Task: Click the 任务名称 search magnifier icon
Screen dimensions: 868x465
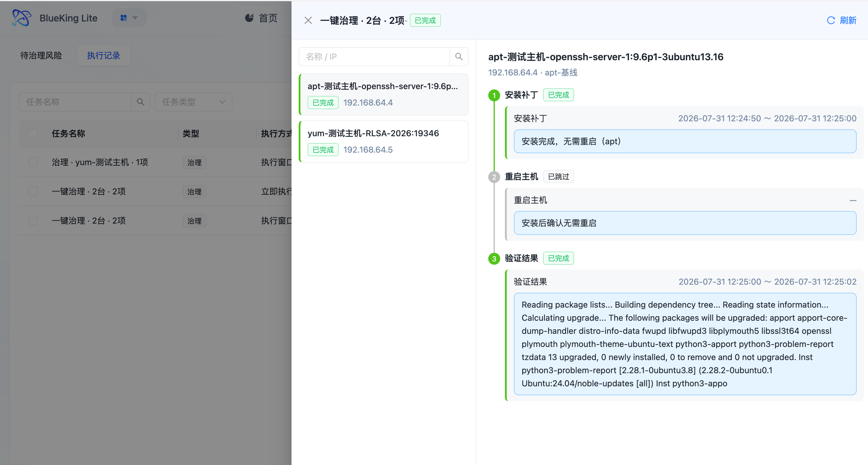Action: click(x=140, y=102)
